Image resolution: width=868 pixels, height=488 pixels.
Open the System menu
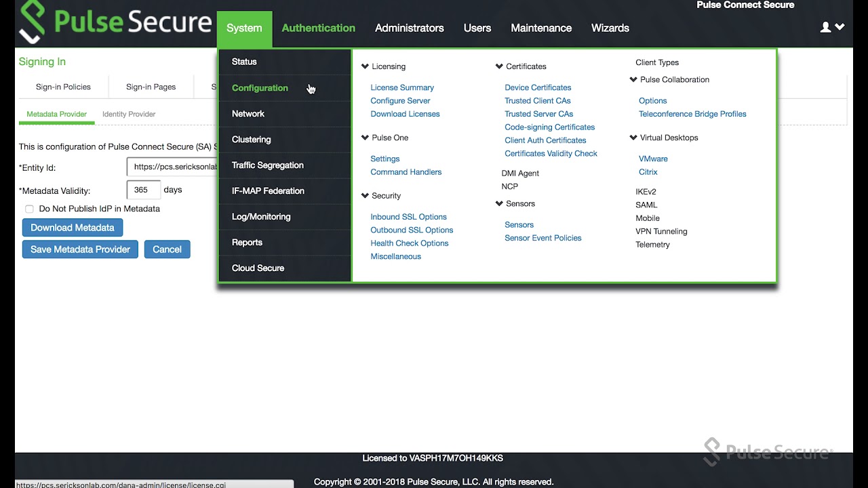244,28
